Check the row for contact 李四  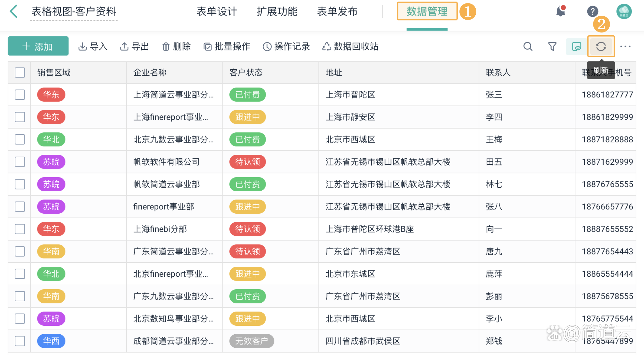tap(20, 117)
